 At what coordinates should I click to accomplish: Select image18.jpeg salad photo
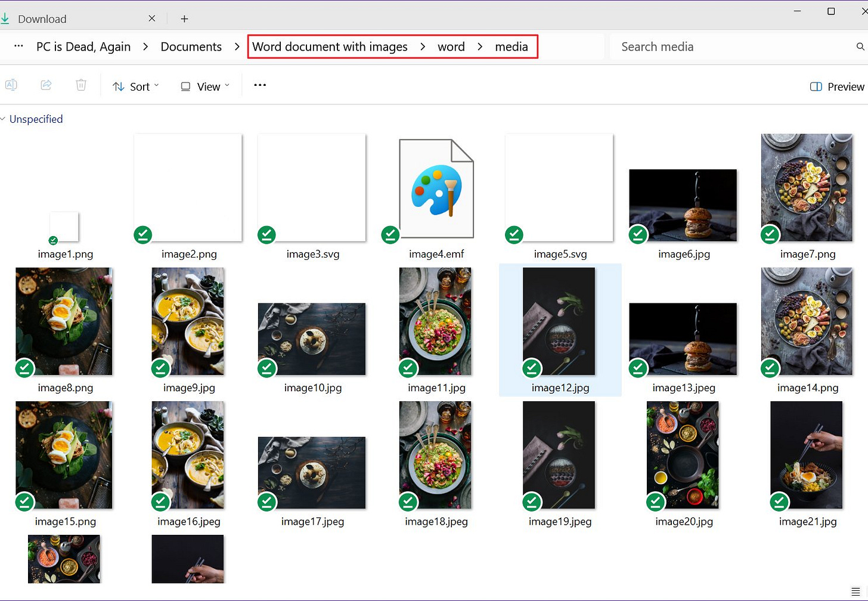tap(435, 455)
